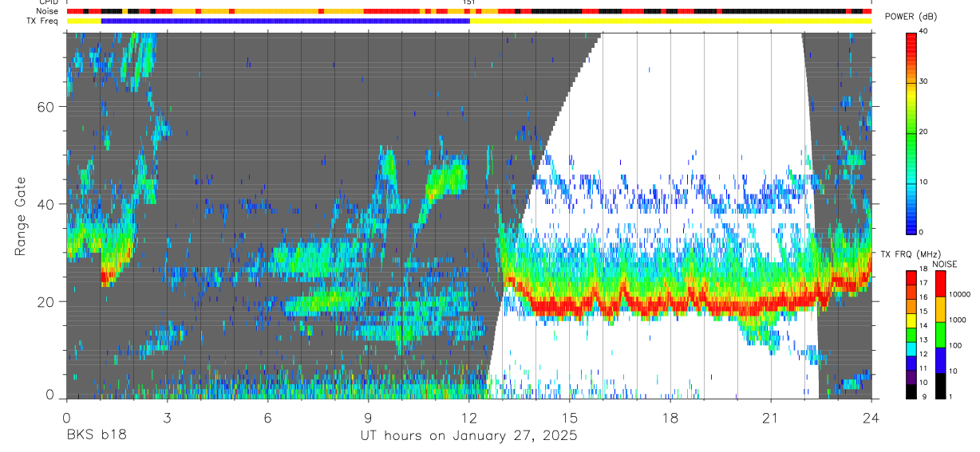The width and height of the screenshot is (980, 452).
Task: Click the '18' tick on the UT hours axis
Action: 670,418
